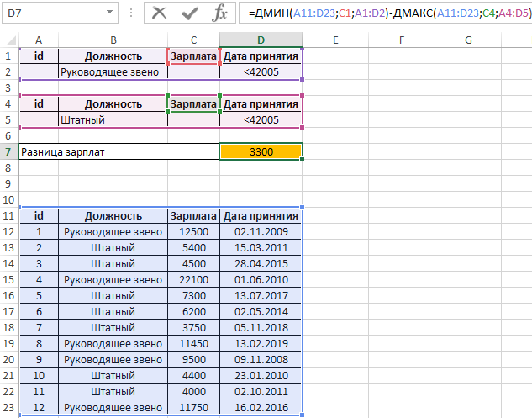Select cell with date 16.02.2016
This screenshot has width=532, height=418.
(261, 408)
